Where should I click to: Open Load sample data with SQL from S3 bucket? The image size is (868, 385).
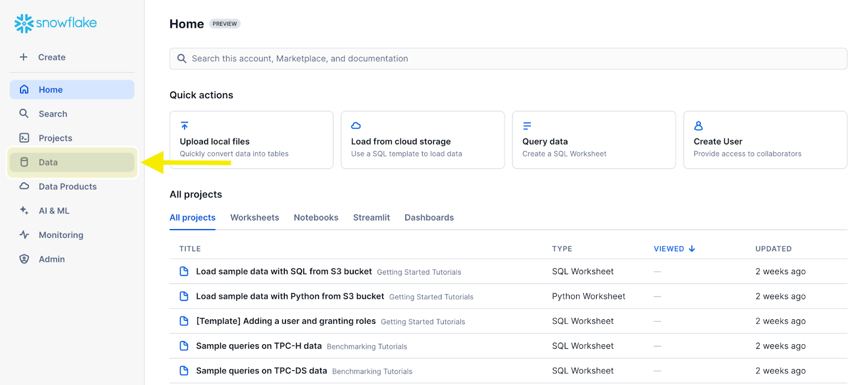click(x=284, y=272)
